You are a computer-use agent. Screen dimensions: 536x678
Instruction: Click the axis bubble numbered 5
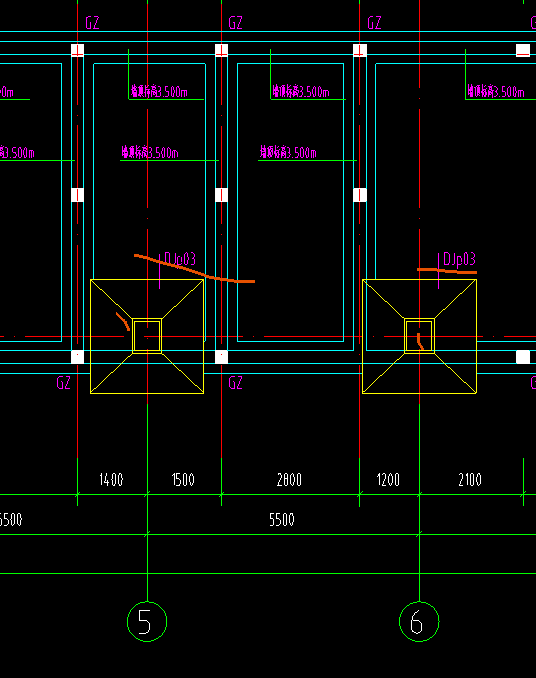pyautogui.click(x=147, y=621)
